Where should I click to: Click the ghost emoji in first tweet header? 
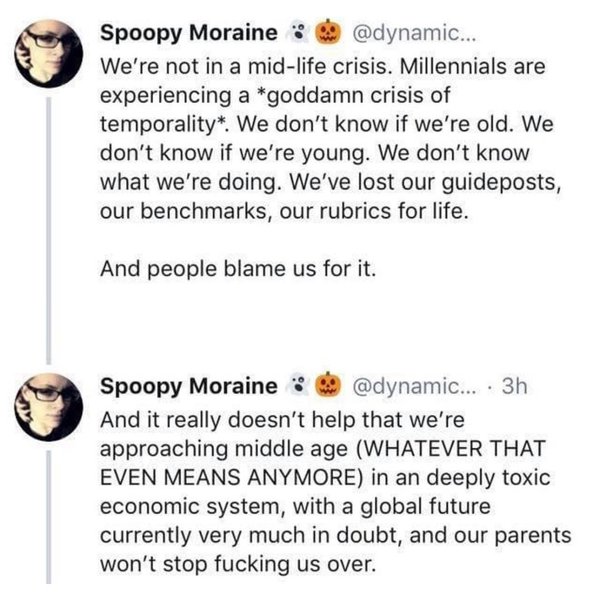(x=295, y=31)
